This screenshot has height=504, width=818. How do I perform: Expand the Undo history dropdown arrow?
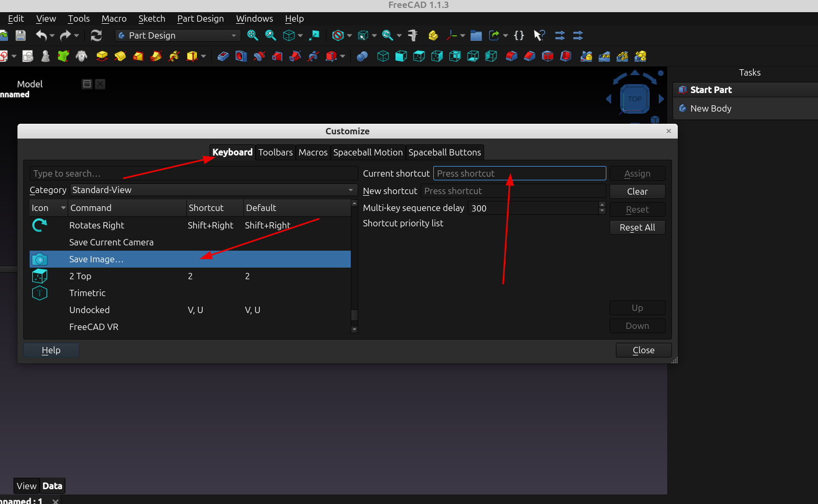pyautogui.click(x=52, y=35)
